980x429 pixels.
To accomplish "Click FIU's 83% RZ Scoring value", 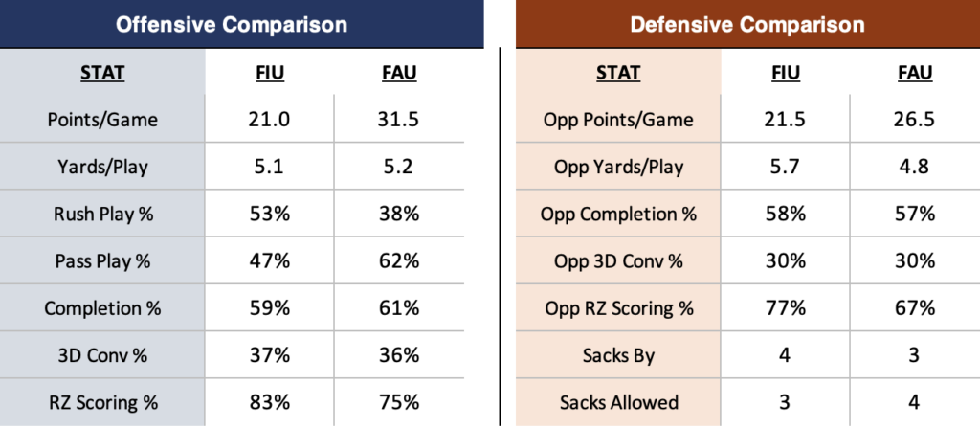I will [269, 402].
